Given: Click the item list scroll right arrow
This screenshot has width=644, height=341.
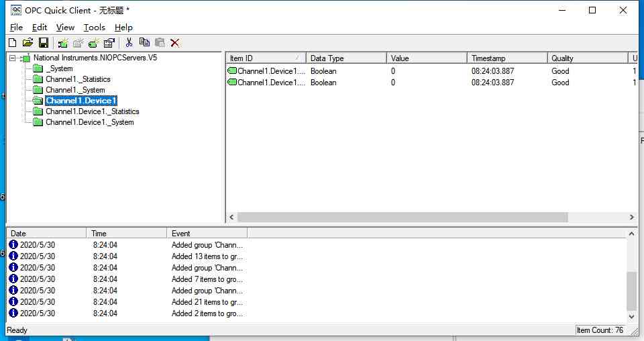Looking at the screenshot, I should [x=632, y=217].
